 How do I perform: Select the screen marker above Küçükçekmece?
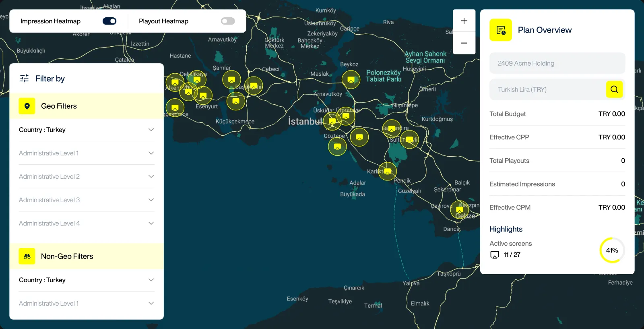[x=236, y=101]
